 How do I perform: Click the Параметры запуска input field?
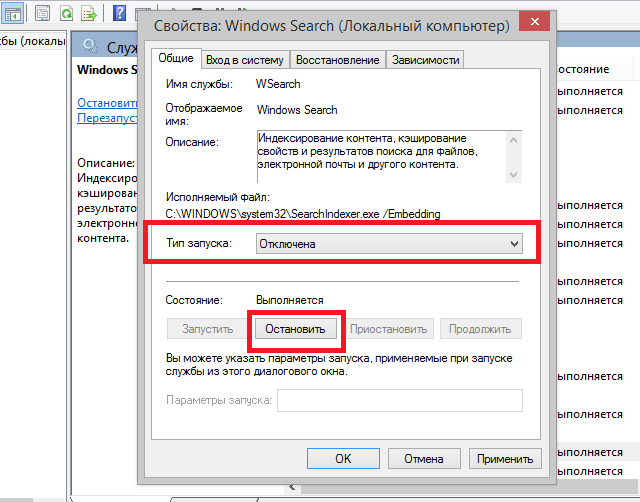tap(400, 400)
